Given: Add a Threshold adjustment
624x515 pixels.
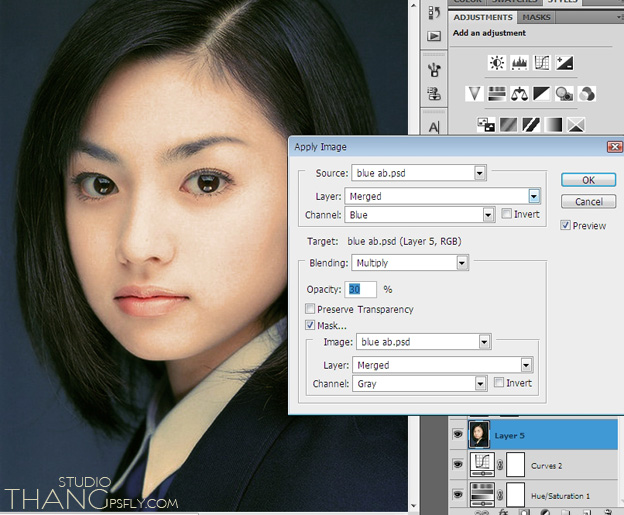Looking at the screenshot, I should point(531,125).
